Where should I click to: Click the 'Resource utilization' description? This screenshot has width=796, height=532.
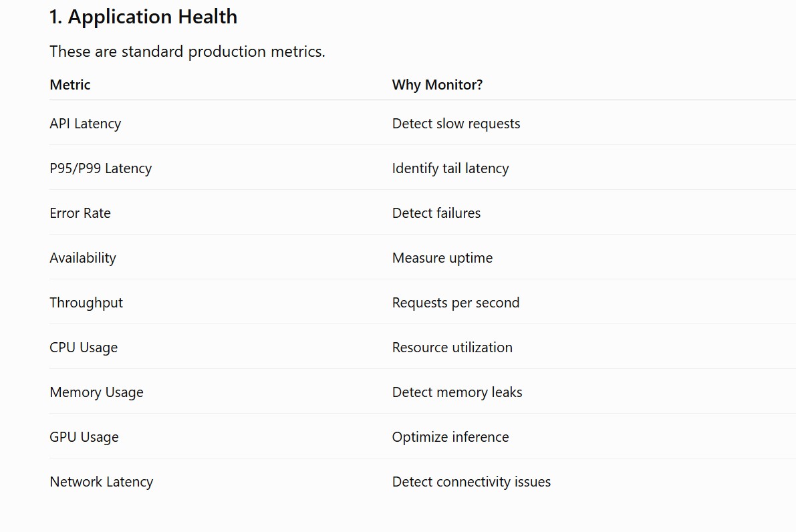click(x=452, y=348)
